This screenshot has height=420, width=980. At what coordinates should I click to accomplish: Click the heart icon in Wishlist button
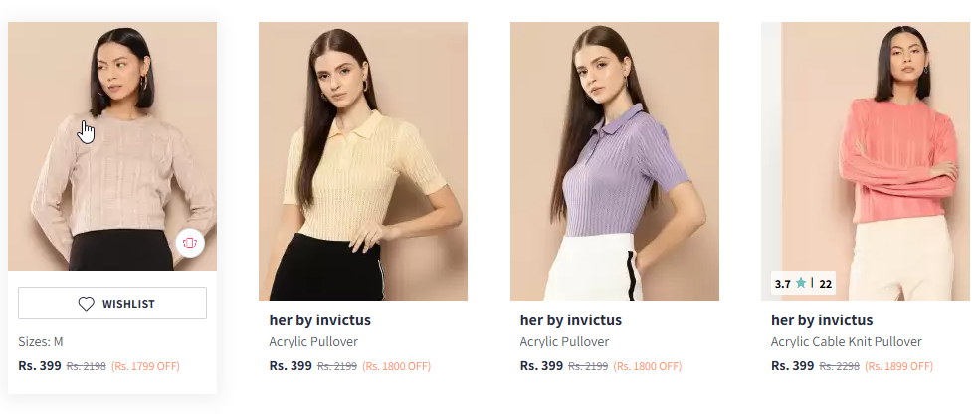[87, 304]
